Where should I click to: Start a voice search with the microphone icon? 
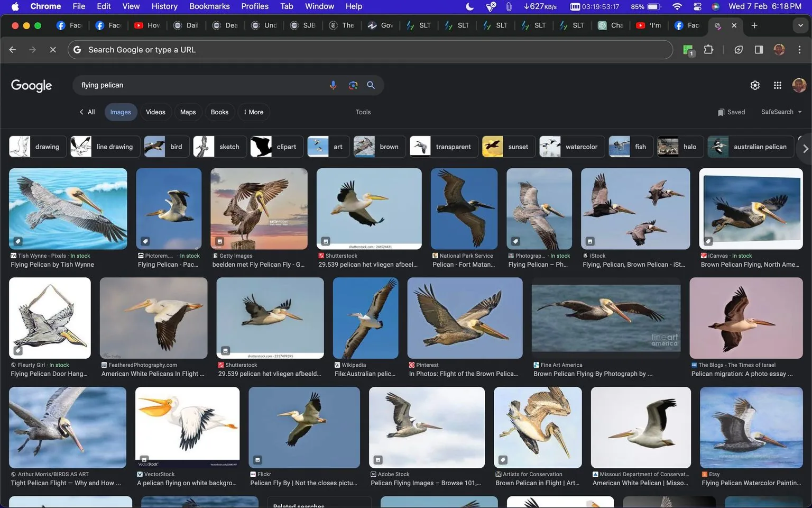pos(333,85)
